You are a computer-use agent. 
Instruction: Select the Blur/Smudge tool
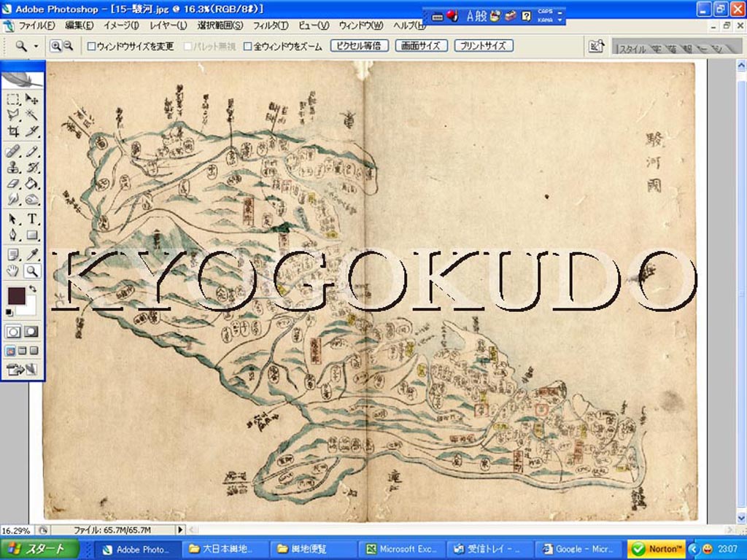click(13, 199)
